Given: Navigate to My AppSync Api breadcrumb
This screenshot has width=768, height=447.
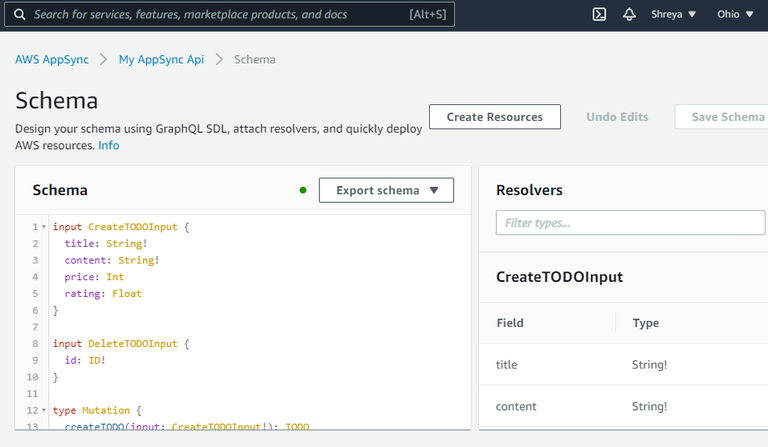Looking at the screenshot, I should (161, 59).
